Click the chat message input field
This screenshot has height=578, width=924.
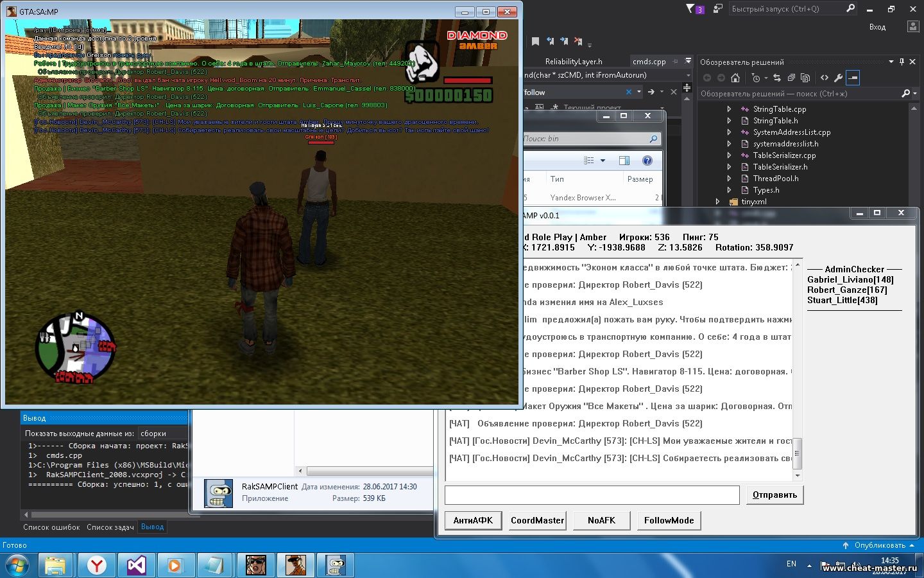click(x=592, y=495)
